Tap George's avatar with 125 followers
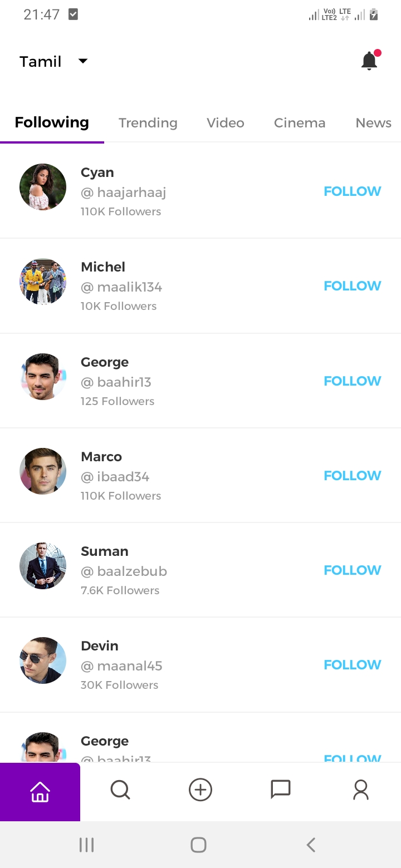This screenshot has height=868, width=401. pos(43,377)
